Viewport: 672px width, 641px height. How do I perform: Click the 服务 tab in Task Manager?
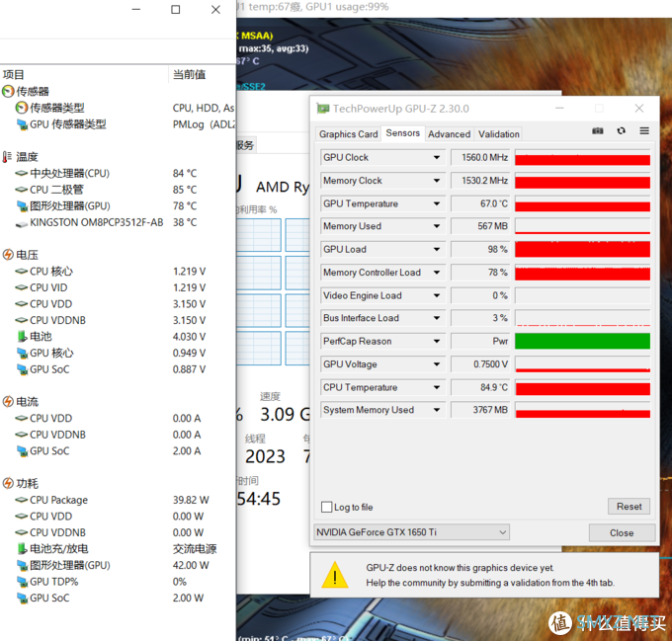[246, 145]
